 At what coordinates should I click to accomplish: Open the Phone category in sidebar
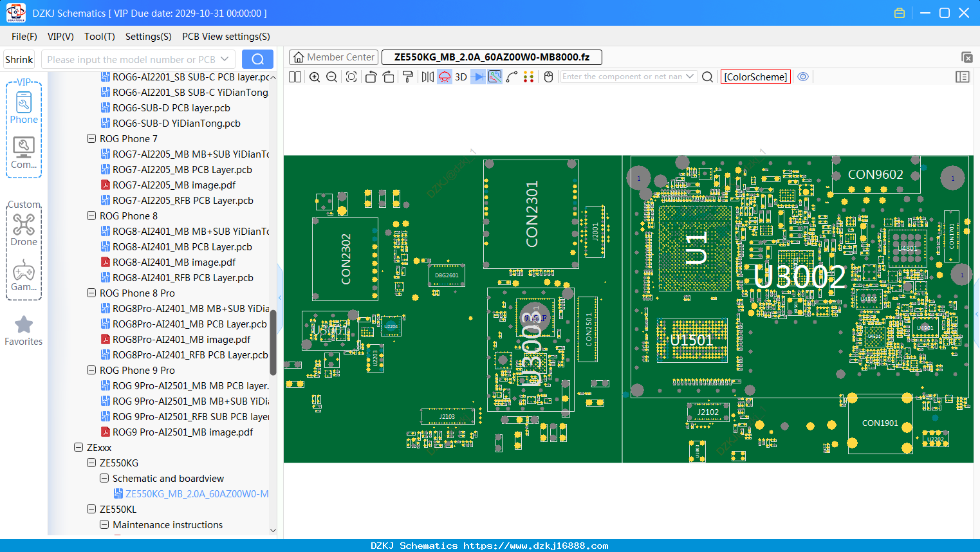(24, 107)
